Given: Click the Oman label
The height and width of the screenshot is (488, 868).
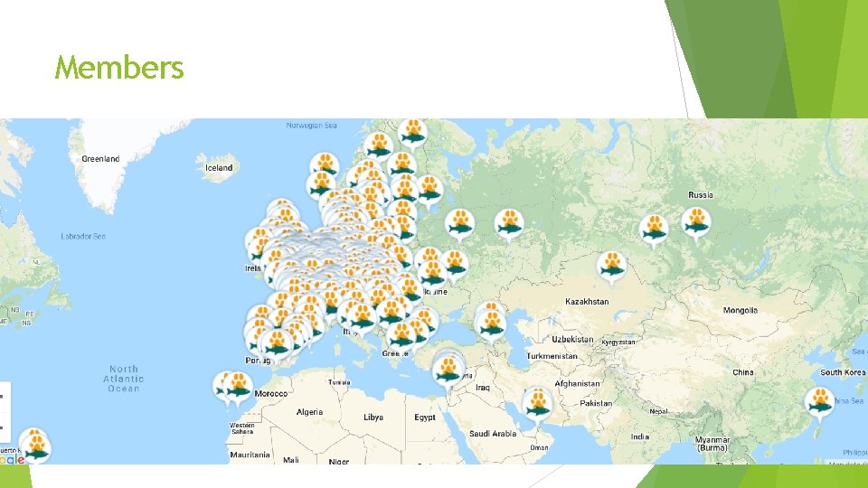Looking at the screenshot, I should (539, 447).
